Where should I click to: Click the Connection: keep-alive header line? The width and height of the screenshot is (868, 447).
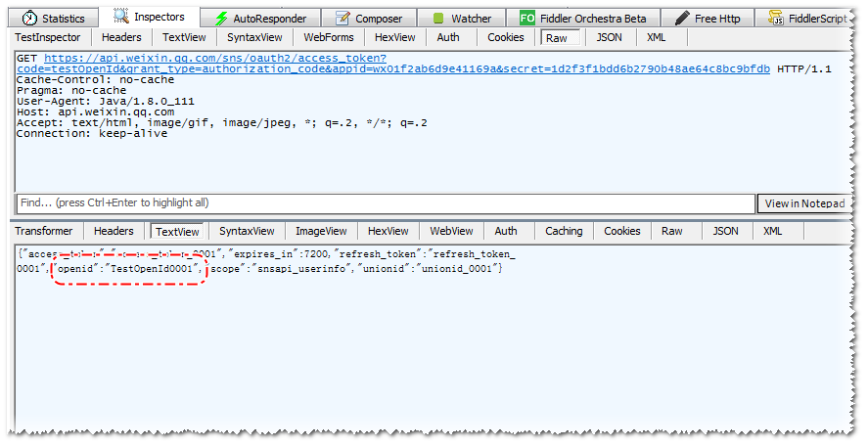click(x=92, y=133)
